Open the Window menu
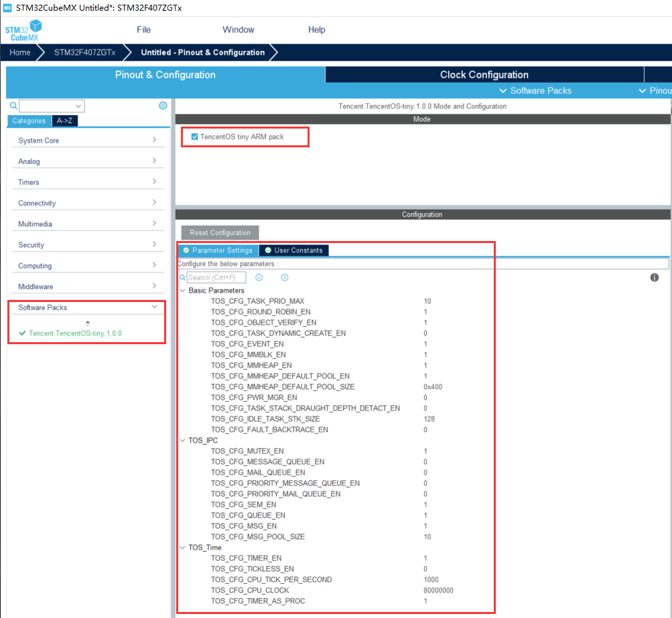This screenshot has height=618, width=672. 239,29
